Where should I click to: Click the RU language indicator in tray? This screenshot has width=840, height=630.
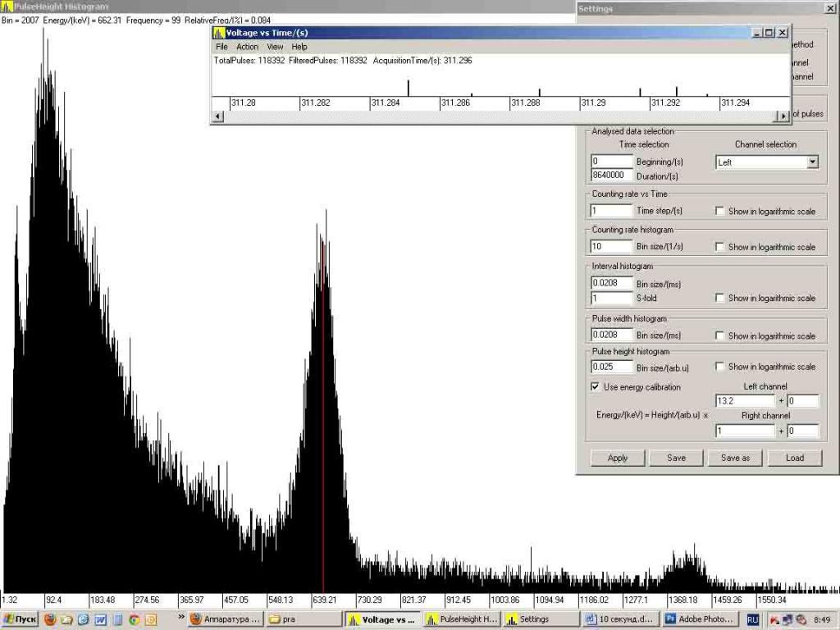[x=752, y=619]
